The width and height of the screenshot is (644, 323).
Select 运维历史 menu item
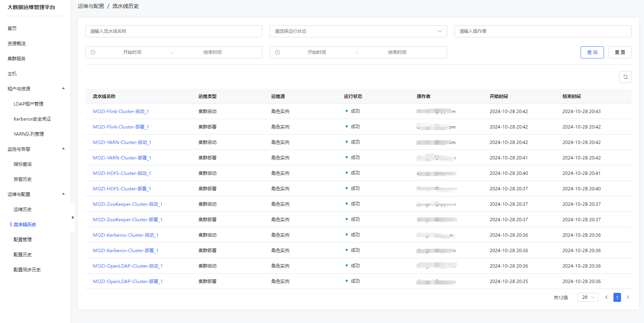(23, 209)
